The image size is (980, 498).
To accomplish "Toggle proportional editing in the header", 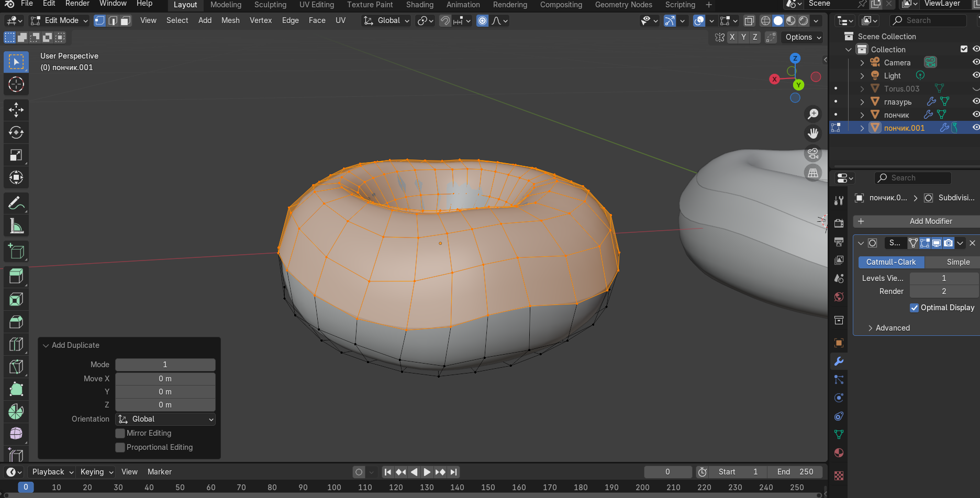I will 483,20.
